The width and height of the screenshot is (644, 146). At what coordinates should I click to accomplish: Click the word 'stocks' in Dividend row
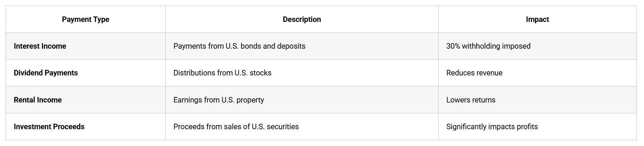pos(260,73)
